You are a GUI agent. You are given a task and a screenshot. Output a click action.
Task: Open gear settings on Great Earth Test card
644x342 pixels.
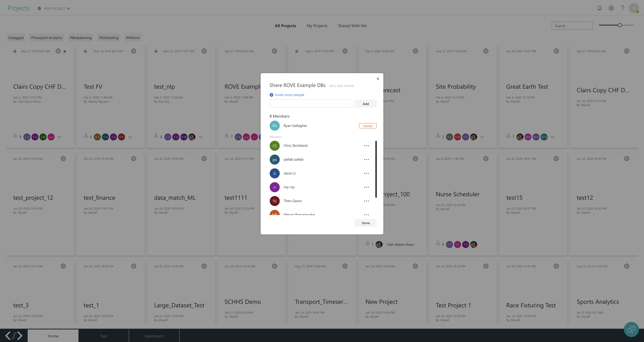click(556, 51)
